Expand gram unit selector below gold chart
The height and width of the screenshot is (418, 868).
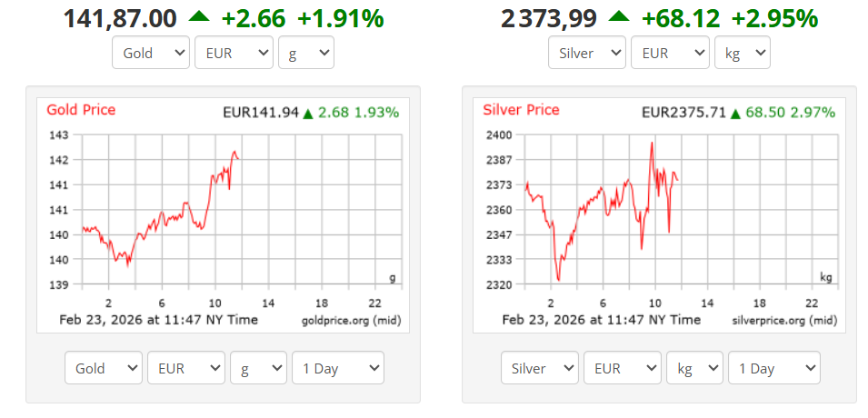pos(259,368)
